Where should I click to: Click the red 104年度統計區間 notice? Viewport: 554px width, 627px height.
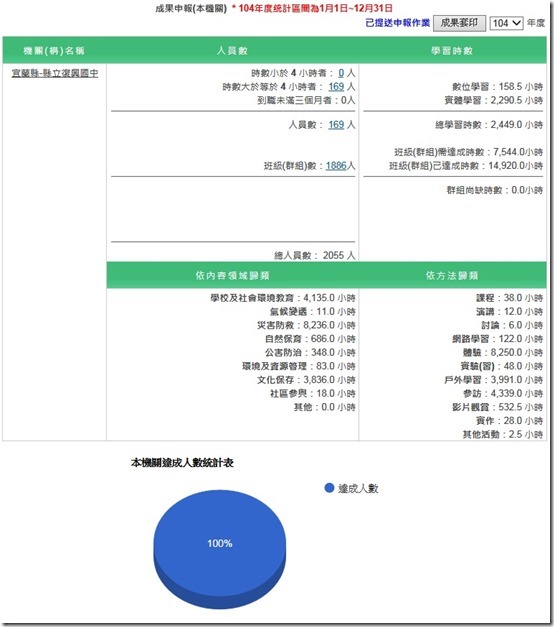(312, 8)
